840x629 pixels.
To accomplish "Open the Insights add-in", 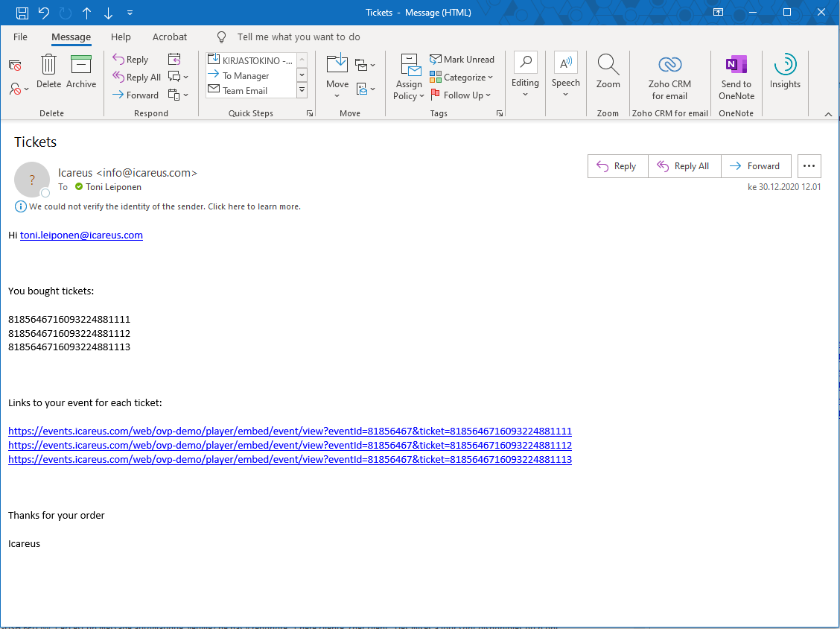I will pyautogui.click(x=785, y=72).
